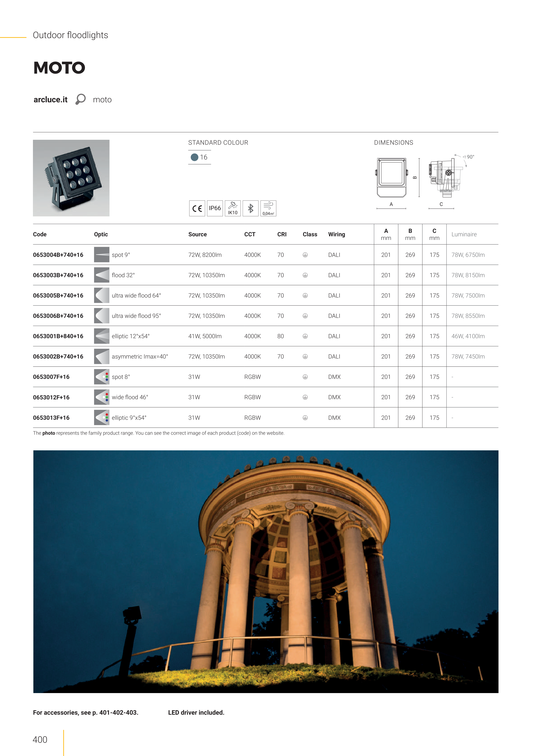
Task: Click the Bluetooth symbol icon
Action: coord(250,208)
